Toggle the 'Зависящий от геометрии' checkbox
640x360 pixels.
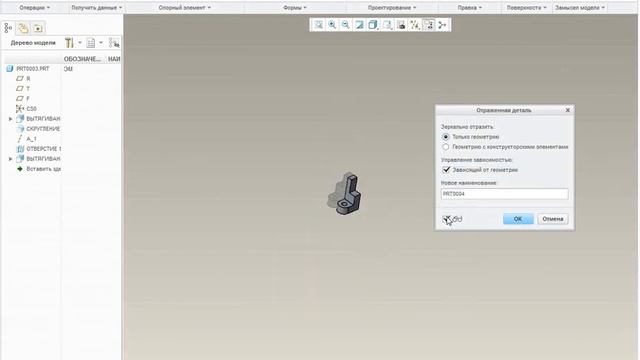[x=446, y=169]
